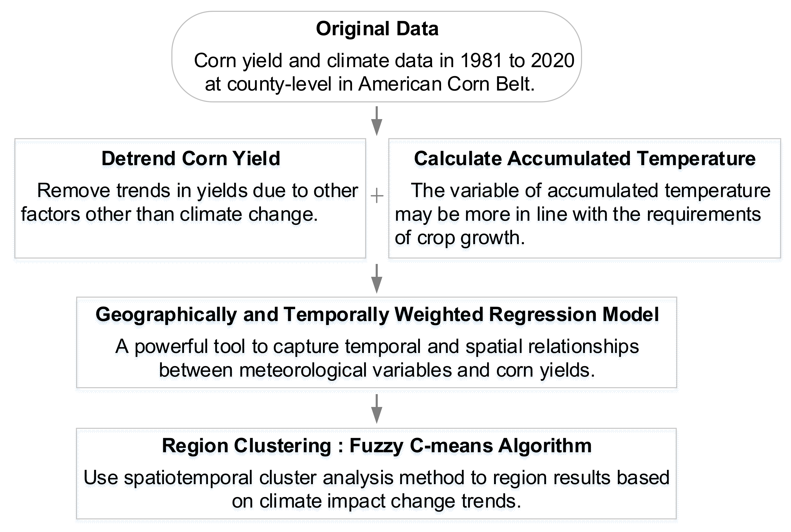This screenshot has width=791, height=532.
Task: Click the line "A powerful tool to capture temporal and spatial relationships"
Action: pyautogui.click(x=377, y=347)
